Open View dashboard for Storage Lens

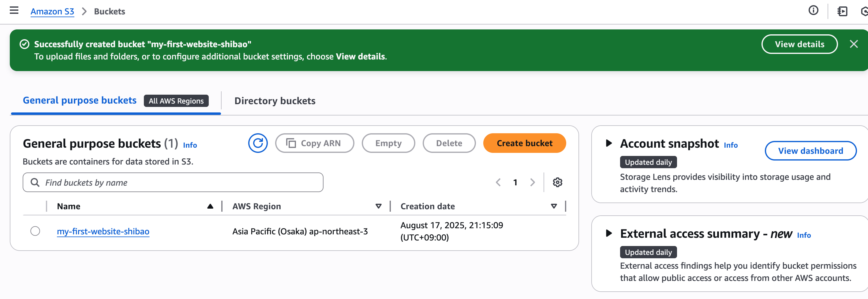[x=810, y=151]
